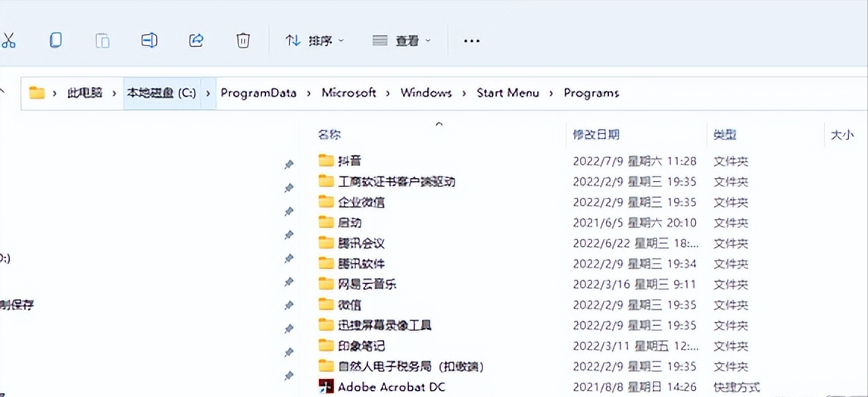Navigate to Microsoft breadcrumb
The image size is (868, 397).
[348, 93]
